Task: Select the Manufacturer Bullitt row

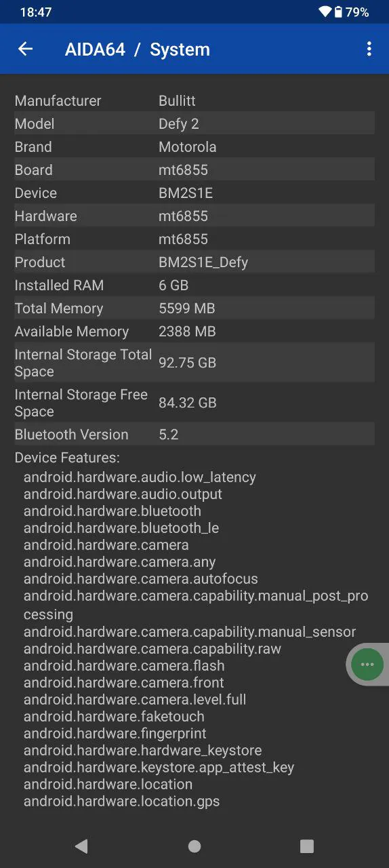Action: 194,100
